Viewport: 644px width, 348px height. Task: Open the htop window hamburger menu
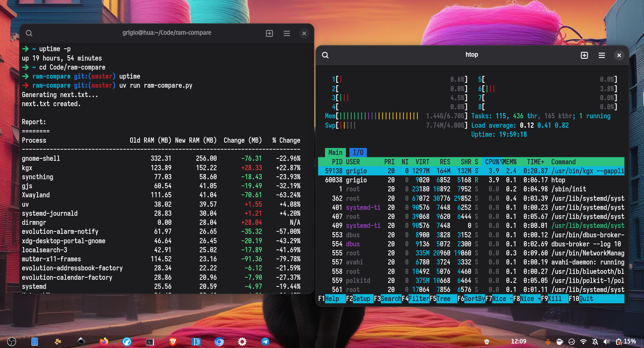point(602,55)
